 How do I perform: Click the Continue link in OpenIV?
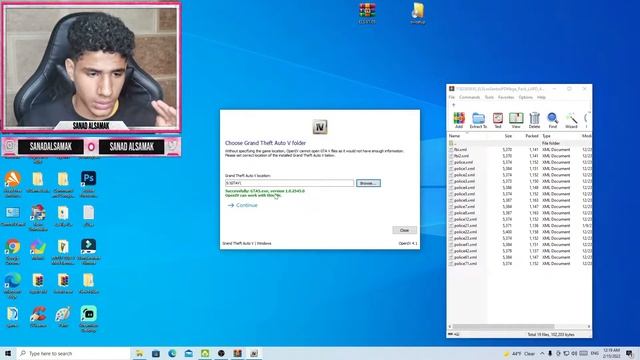pyautogui.click(x=242, y=205)
